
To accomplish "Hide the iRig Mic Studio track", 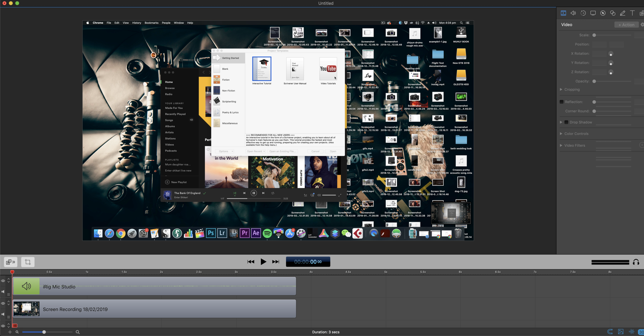I will [x=3, y=281].
